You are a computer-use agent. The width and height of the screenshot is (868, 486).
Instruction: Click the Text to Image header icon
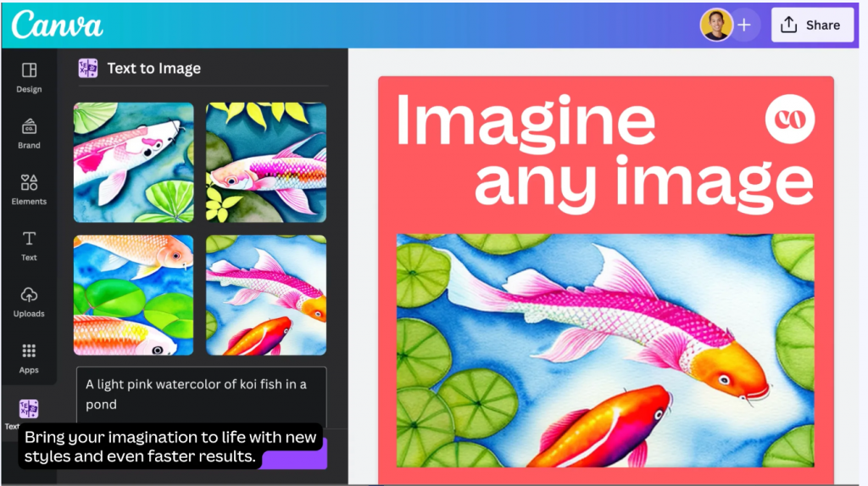tap(88, 68)
